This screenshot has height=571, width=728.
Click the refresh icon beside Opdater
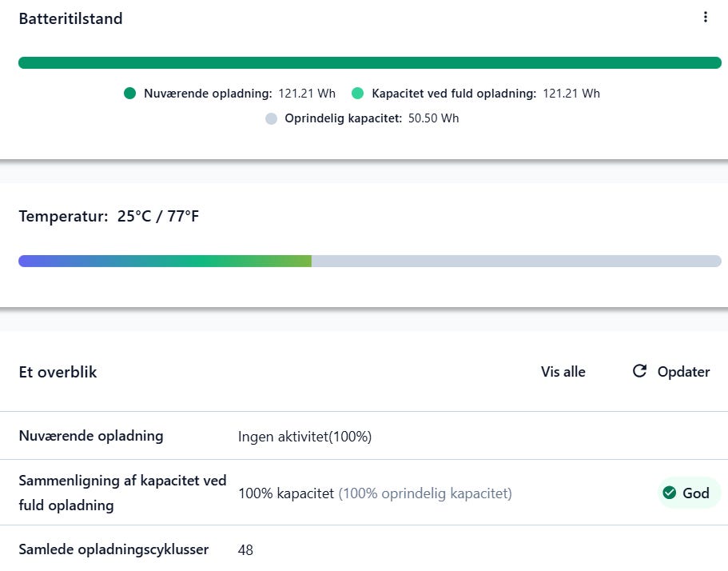[x=639, y=371]
